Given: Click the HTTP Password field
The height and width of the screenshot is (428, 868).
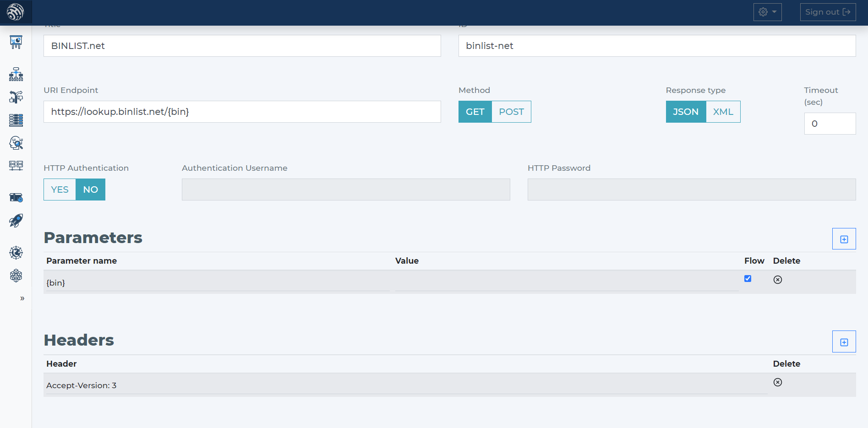Looking at the screenshot, I should click(x=692, y=190).
